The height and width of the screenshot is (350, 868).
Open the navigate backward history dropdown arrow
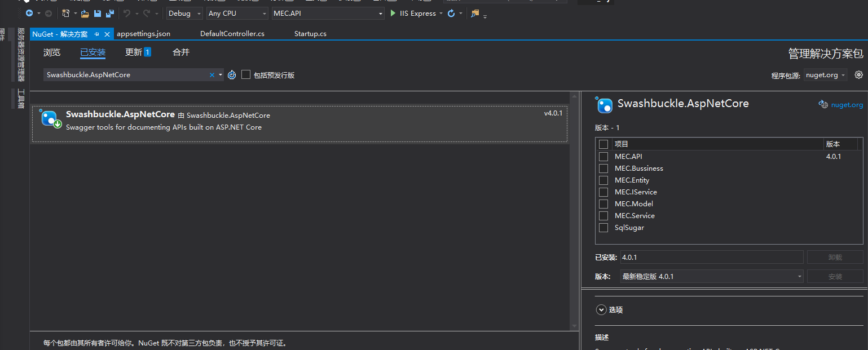pos(38,13)
